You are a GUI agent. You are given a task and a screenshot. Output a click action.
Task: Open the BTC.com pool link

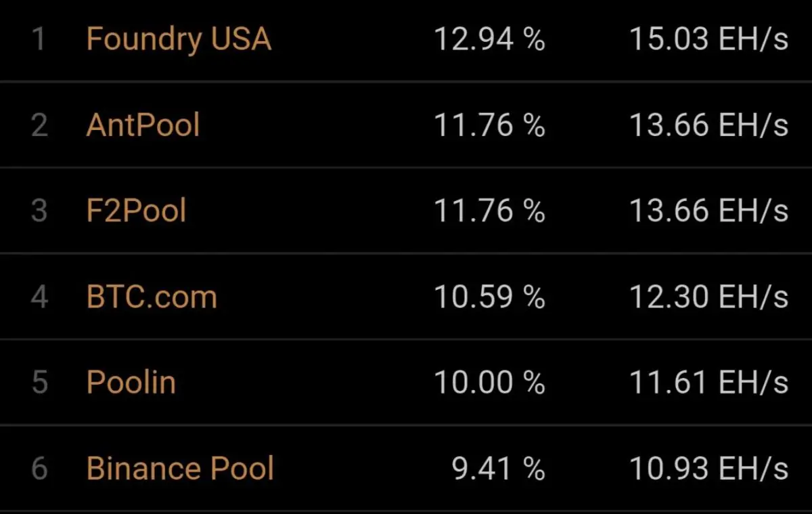tap(152, 297)
